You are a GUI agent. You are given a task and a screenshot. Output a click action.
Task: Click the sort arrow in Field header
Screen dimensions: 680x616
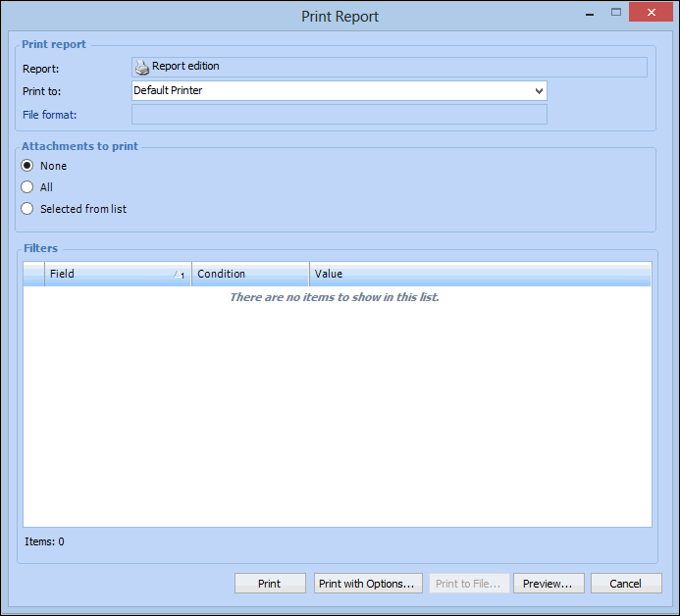(x=179, y=275)
